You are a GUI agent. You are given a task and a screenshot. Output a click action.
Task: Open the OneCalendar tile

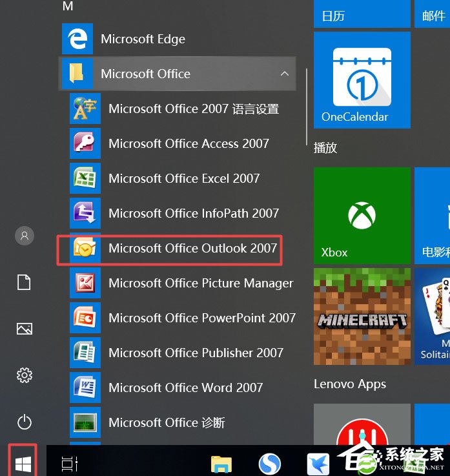(362, 79)
